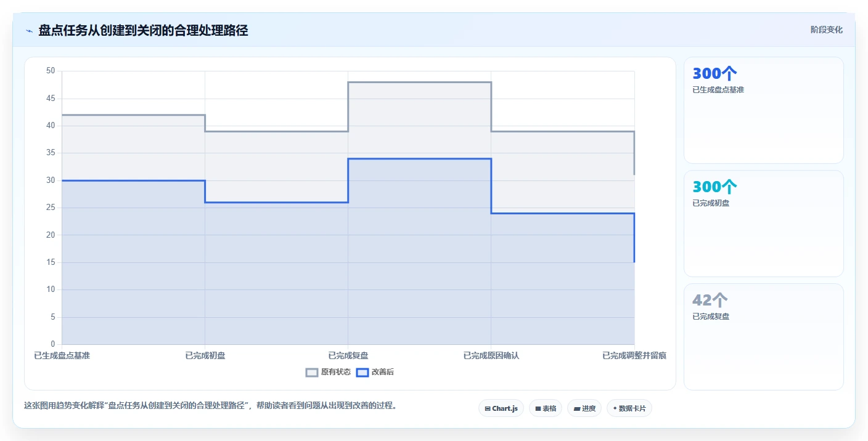This screenshot has width=868, height=441.
Task: Click the lightning icon beside the title
Action: point(29,31)
